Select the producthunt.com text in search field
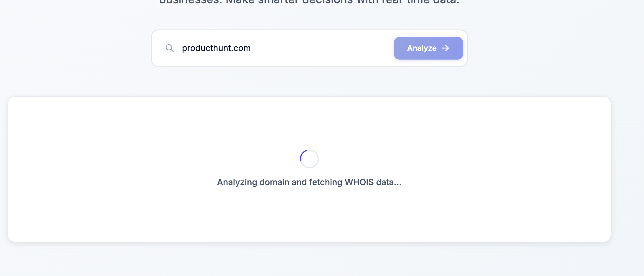644x276 pixels. [216, 48]
